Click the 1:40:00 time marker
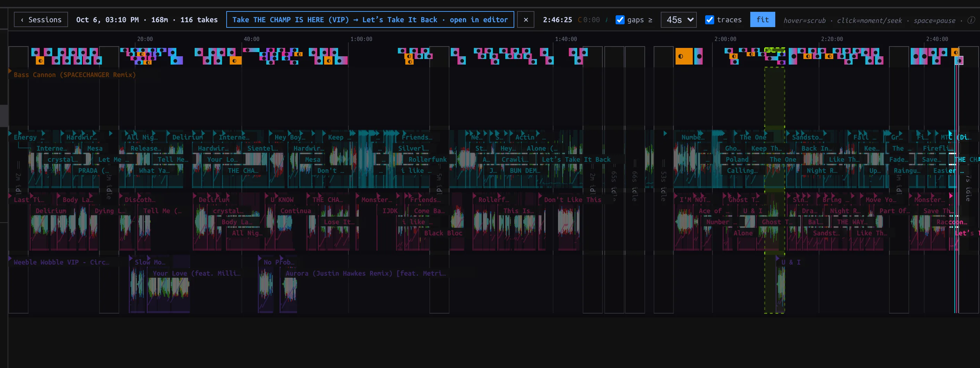980x368 pixels. click(x=566, y=39)
